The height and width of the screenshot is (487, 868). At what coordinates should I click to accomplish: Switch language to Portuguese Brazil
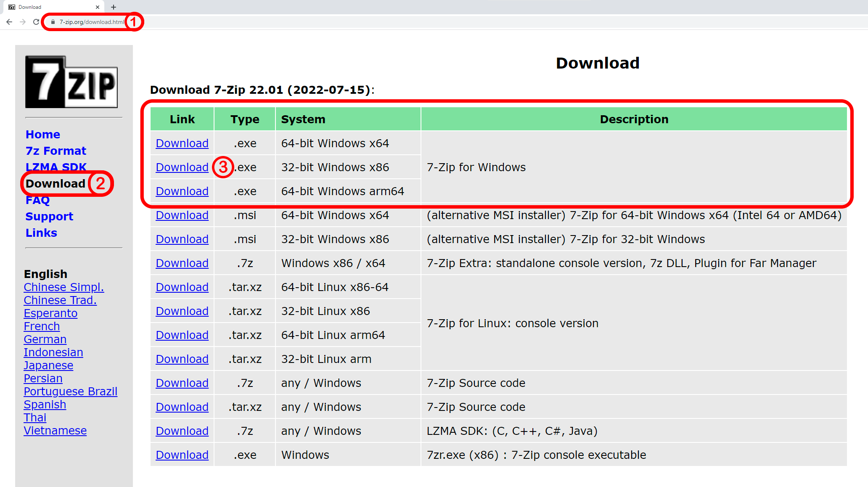pos(71,392)
